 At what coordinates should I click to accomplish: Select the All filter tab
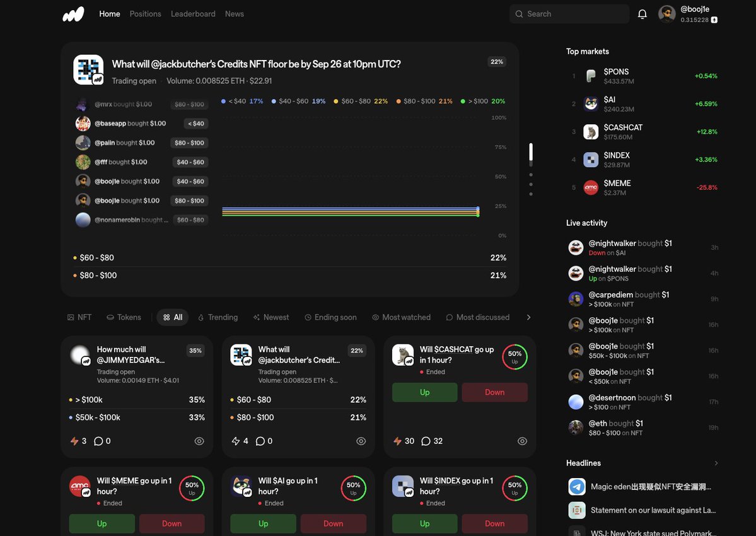[173, 317]
